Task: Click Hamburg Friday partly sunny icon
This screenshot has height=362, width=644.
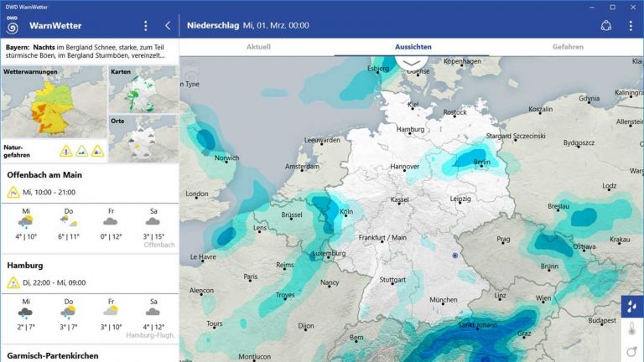Action: (x=111, y=311)
